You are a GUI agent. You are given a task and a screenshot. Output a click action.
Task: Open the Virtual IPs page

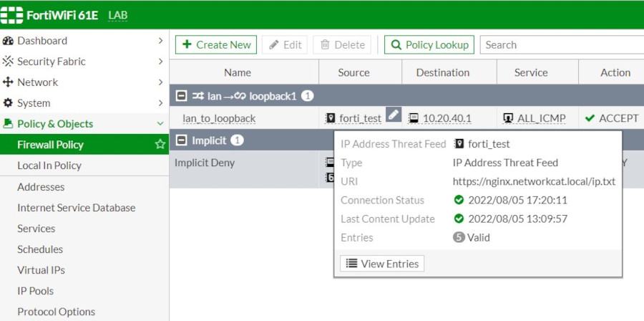coord(84,270)
